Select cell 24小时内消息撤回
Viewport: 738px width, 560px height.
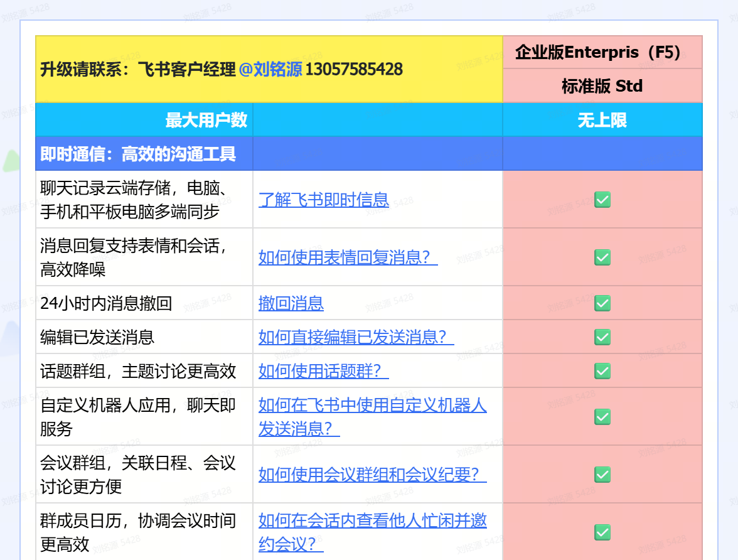coord(144,303)
